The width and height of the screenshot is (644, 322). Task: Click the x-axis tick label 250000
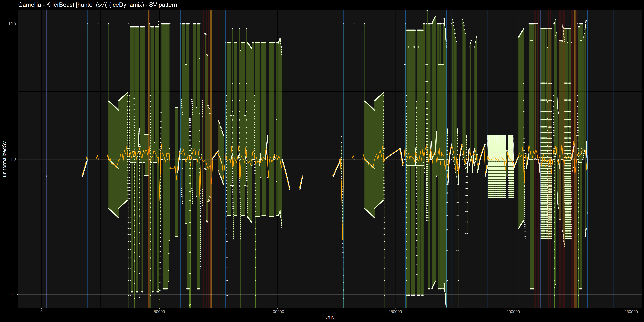(631, 312)
